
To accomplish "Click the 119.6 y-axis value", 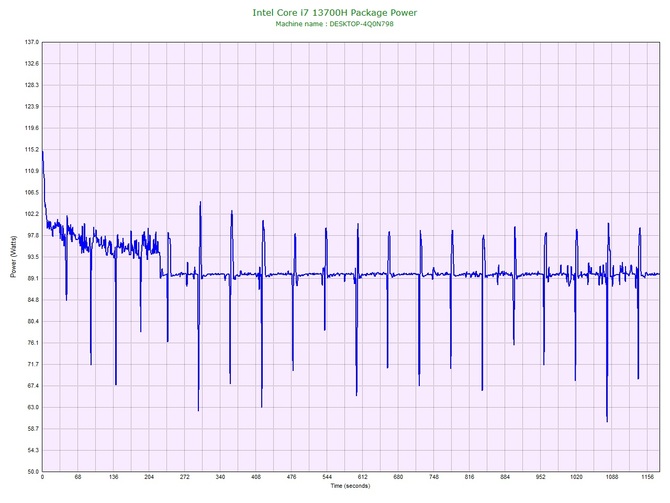I will click(x=32, y=128).
